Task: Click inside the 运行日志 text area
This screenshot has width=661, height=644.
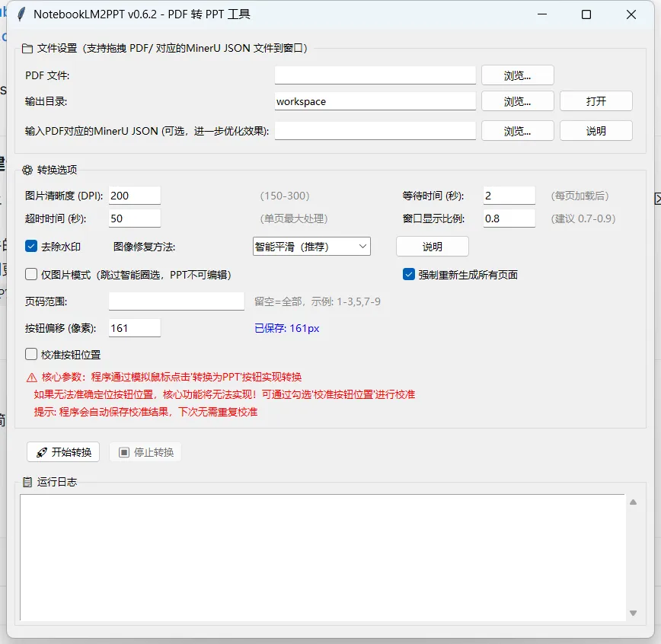Action: pyautogui.click(x=322, y=557)
